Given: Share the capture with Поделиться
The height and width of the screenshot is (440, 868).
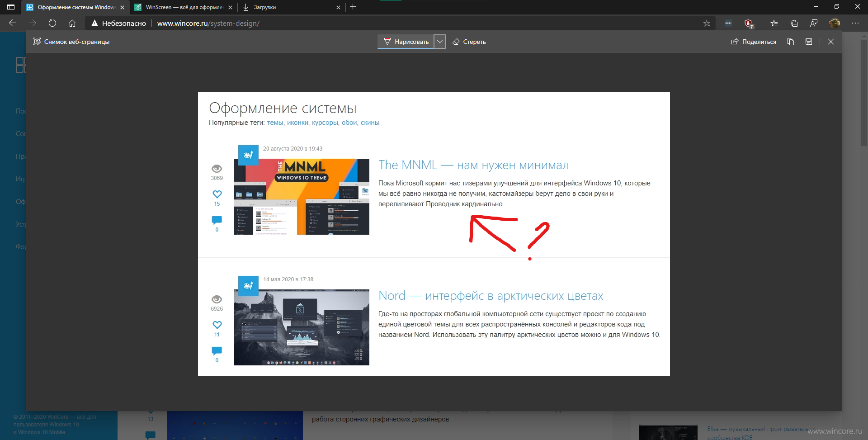Looking at the screenshot, I should [754, 42].
